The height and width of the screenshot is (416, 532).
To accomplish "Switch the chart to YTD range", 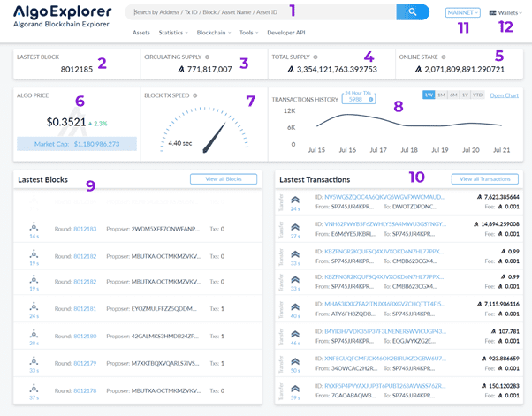I will (476, 95).
